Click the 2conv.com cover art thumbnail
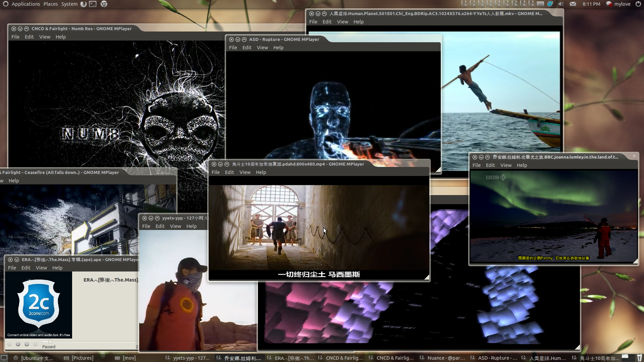The width and height of the screenshot is (644, 362). coord(39,305)
